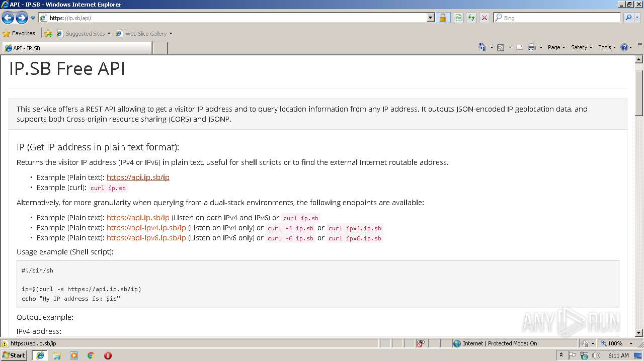Launch the Windows Media Player taskbar icon
The height and width of the screenshot is (362, 644).
coord(74,355)
